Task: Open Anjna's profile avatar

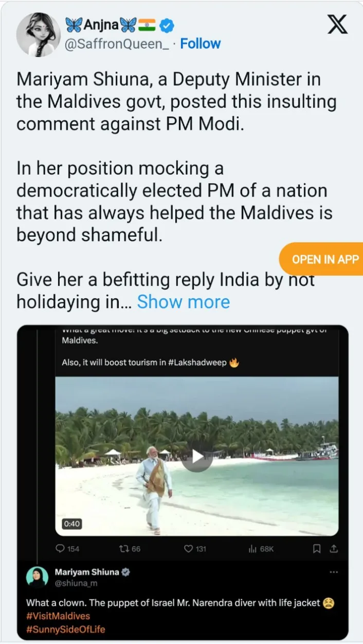Action: [x=35, y=35]
